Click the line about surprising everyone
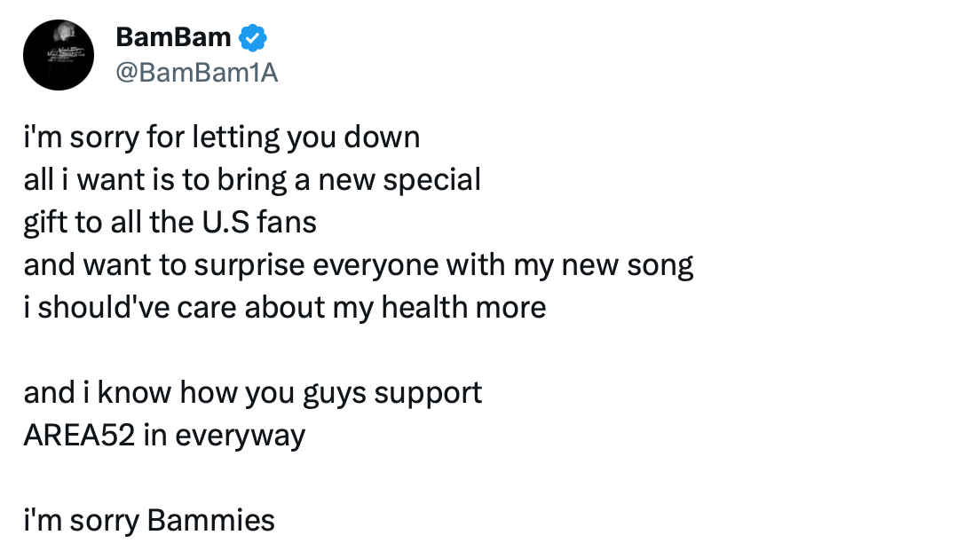This screenshot has height=543, width=980. pos(358,265)
